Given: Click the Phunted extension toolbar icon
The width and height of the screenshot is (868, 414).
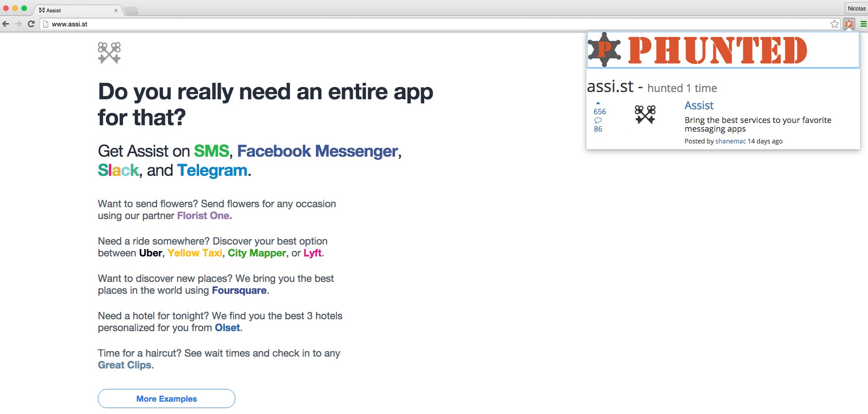Looking at the screenshot, I should 849,24.
